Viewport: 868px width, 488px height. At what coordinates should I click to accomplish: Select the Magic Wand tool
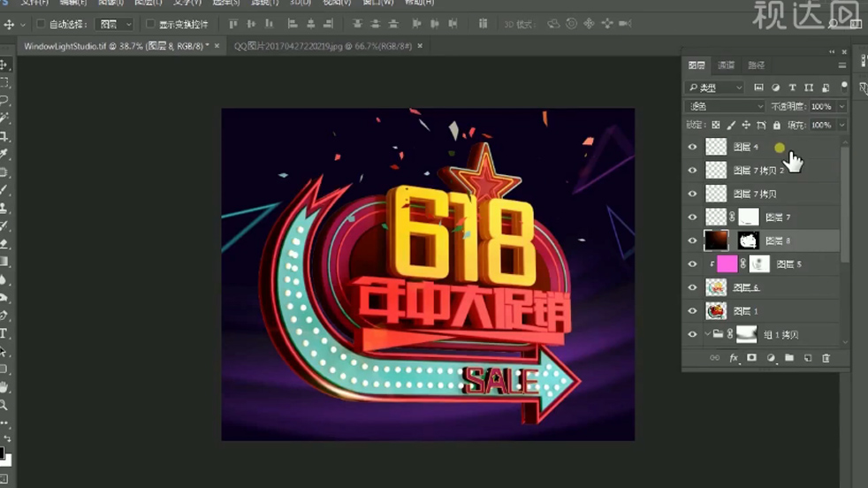click(4, 118)
